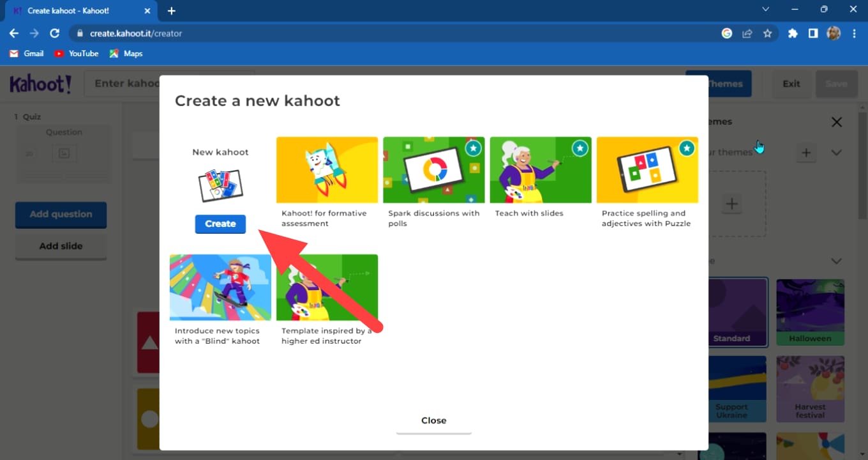Select the Halloween theme

811,312
